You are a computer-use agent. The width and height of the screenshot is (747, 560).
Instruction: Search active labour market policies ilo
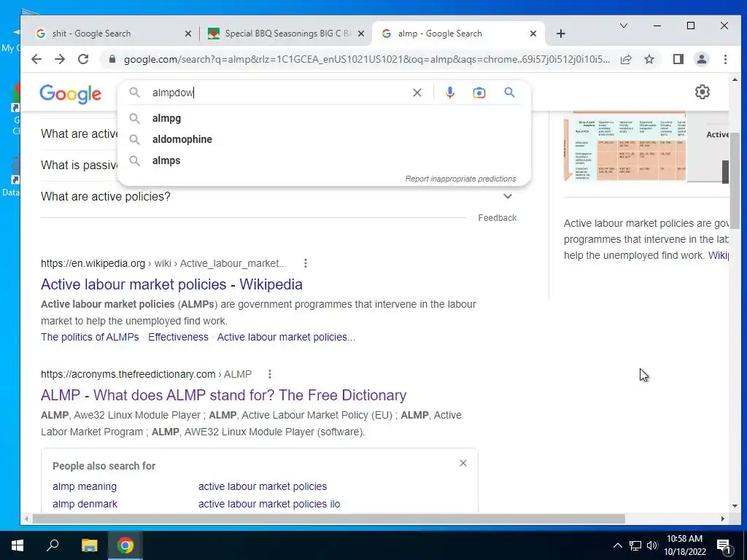pyautogui.click(x=269, y=504)
